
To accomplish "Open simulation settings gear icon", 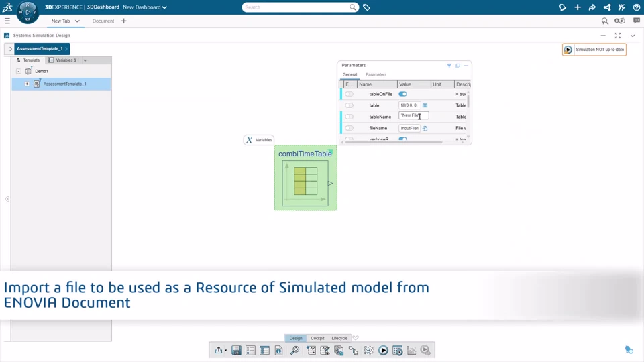I will click(369, 350).
